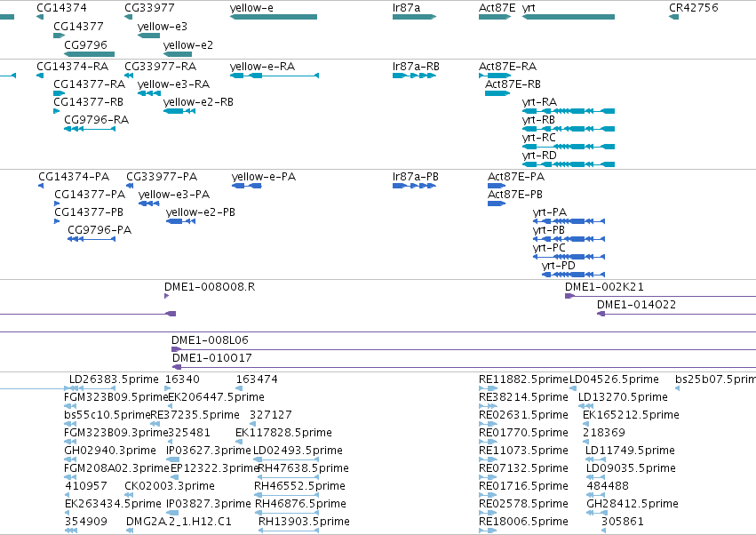Click the RE38214.5prime EST label
The image size is (756, 535).
click(x=523, y=397)
